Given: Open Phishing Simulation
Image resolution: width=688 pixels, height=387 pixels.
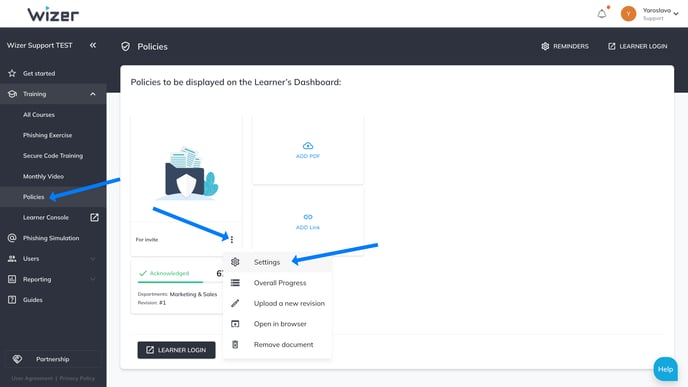Looking at the screenshot, I should tap(51, 238).
